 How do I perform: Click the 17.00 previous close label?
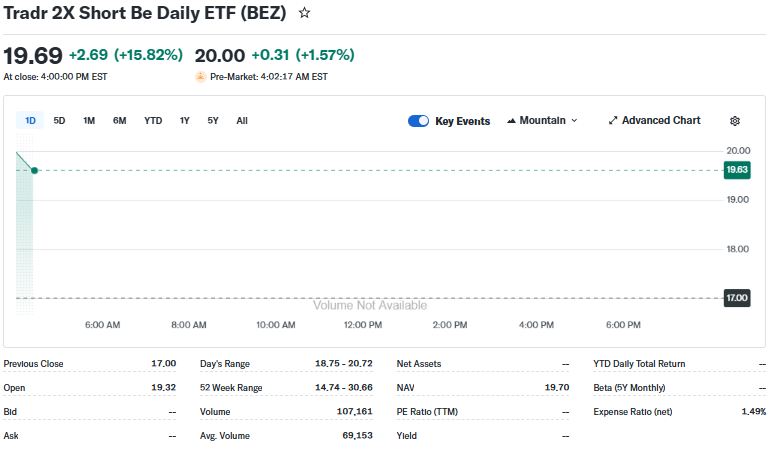pos(737,297)
